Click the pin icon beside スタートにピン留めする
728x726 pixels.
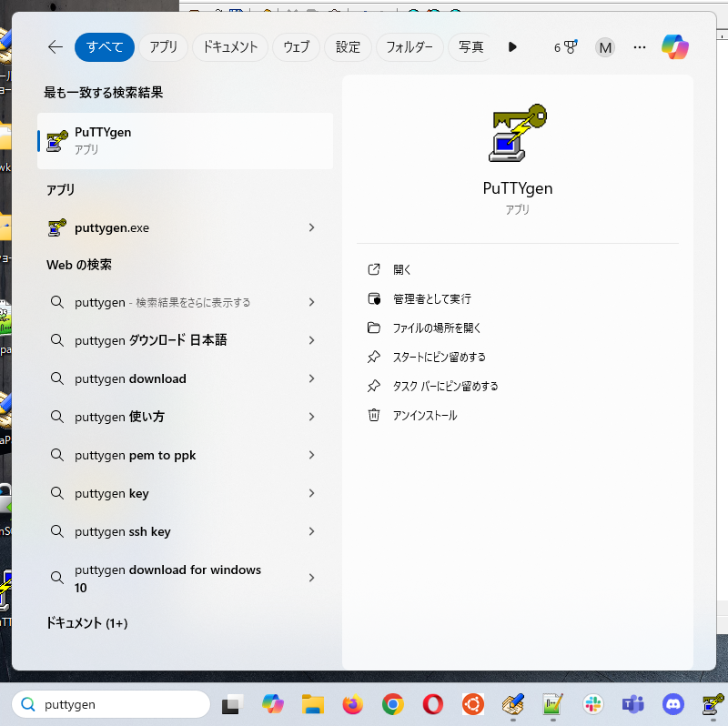pos(374,357)
